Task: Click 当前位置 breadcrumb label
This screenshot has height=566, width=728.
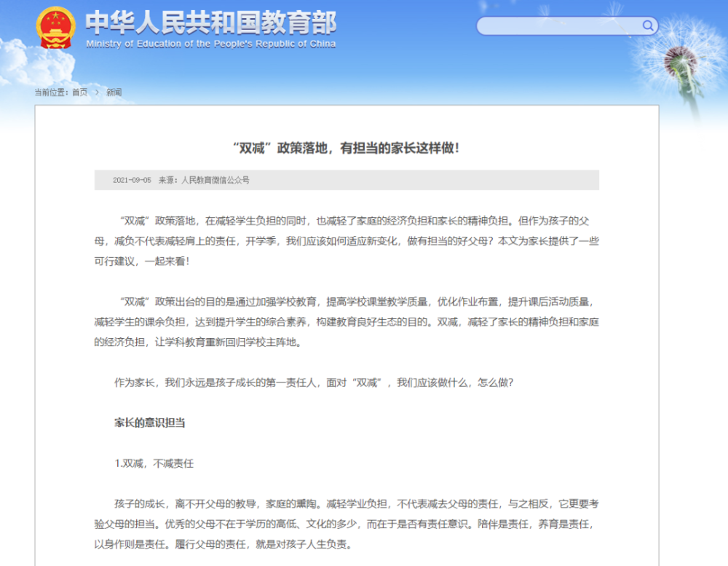Action: point(51,92)
